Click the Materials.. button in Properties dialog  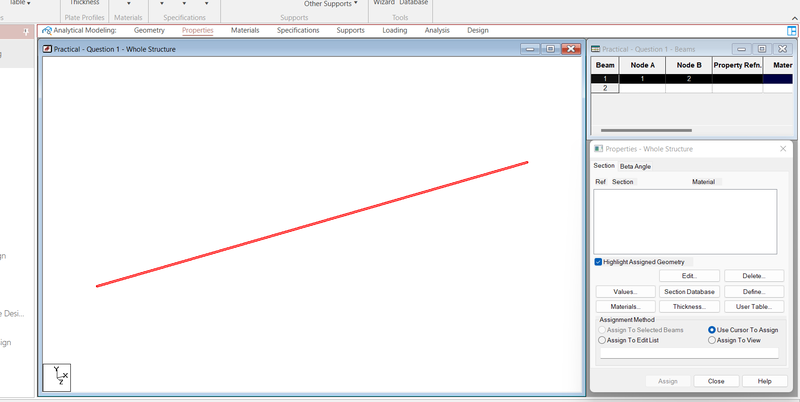[626, 307]
